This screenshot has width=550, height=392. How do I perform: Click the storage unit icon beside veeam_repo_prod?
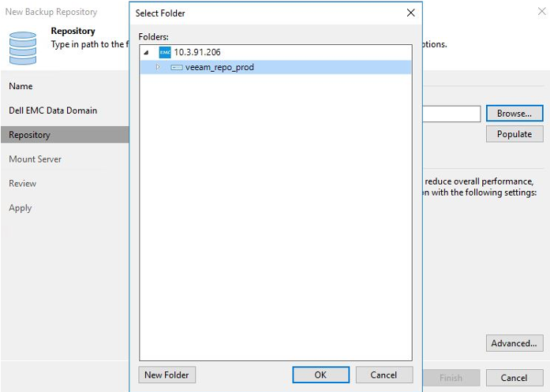pos(177,67)
